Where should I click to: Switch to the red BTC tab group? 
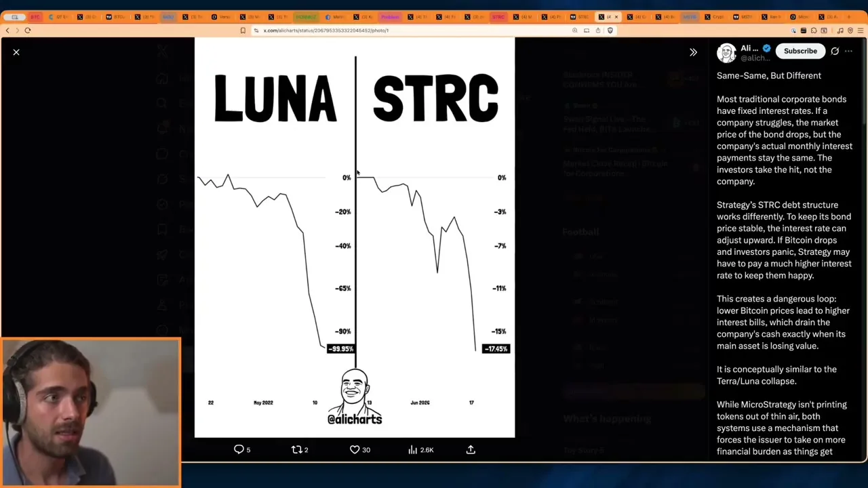(x=35, y=17)
